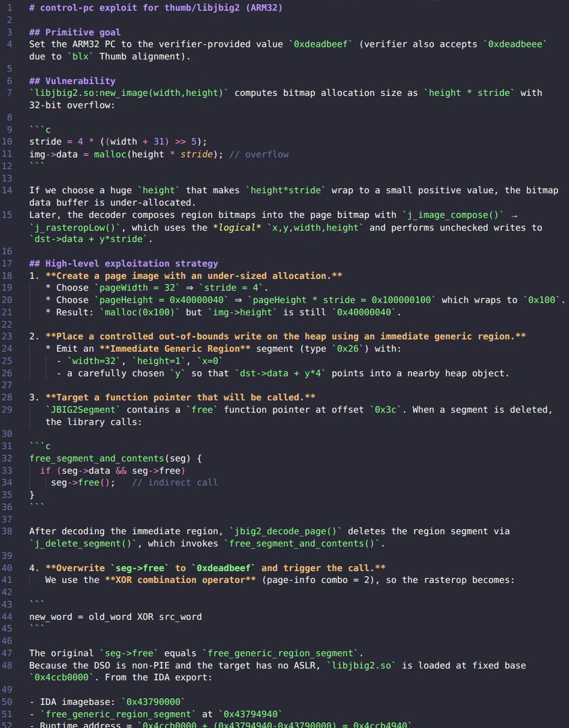
Task: Click bold step "Target a function pointer that will be called."
Action: coord(180,397)
